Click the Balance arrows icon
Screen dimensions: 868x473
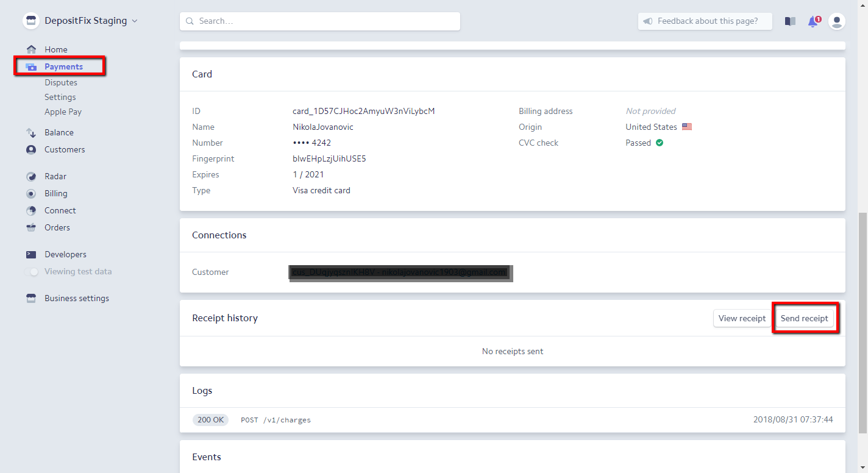click(31, 132)
